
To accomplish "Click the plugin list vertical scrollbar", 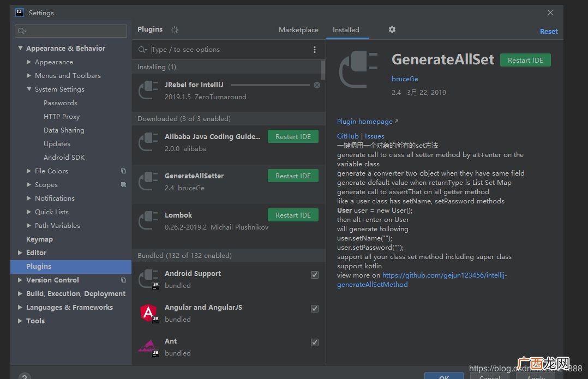I will coord(322,70).
